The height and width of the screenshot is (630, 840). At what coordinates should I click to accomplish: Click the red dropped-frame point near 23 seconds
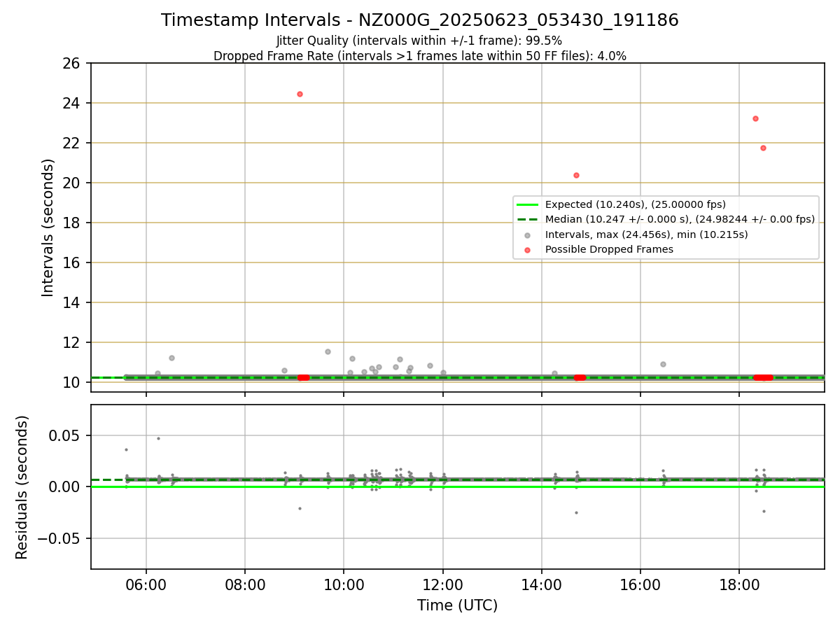755,118
